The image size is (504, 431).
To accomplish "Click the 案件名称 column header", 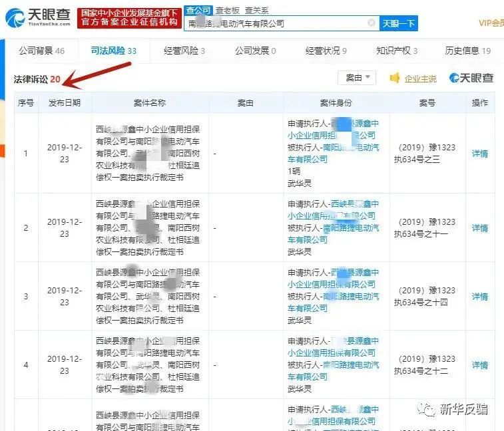I will pos(150,103).
